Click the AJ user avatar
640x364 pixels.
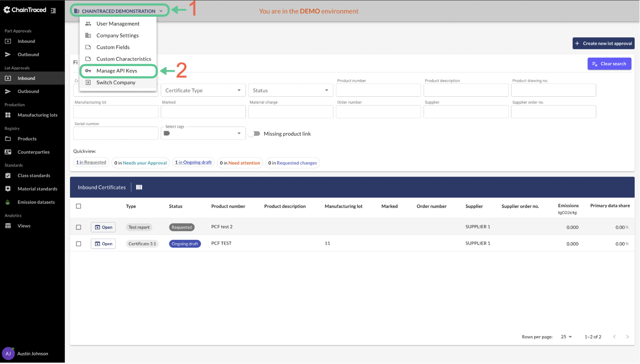click(8, 353)
